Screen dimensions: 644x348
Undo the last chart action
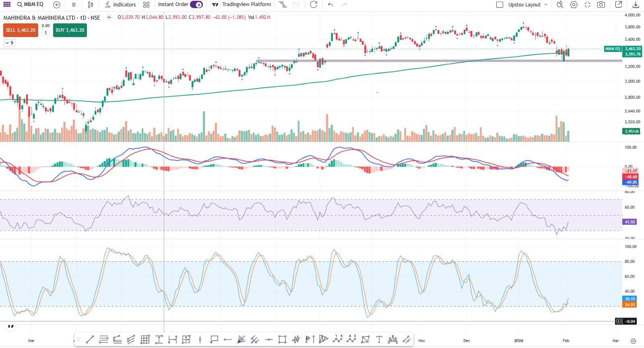[330, 4]
